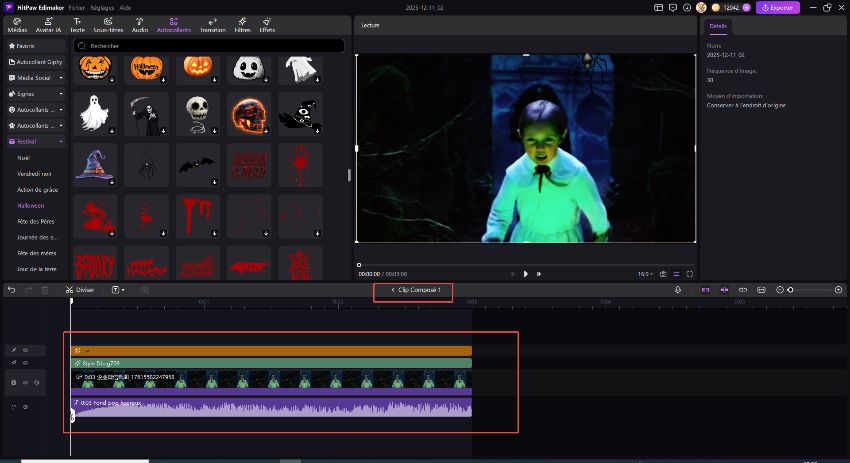The width and height of the screenshot is (850, 463).
Task: Mute the video track audio
Action: pyautogui.click(x=36, y=383)
